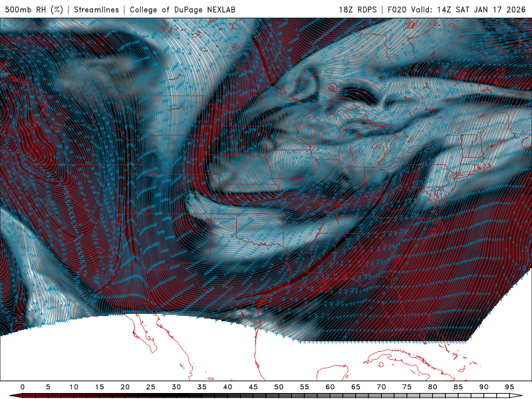Click the colorbar label "50"
The height and width of the screenshot is (399, 532).
point(279,387)
